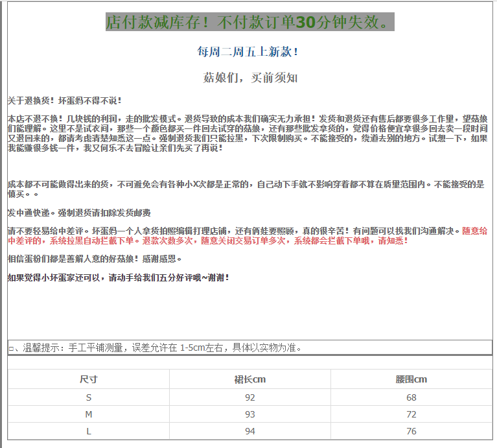Image resolution: width=497 pixels, height=448 pixels.
Task: Click the paragraph starting with 成本都不可能做得出来的货
Action: click(x=246, y=189)
